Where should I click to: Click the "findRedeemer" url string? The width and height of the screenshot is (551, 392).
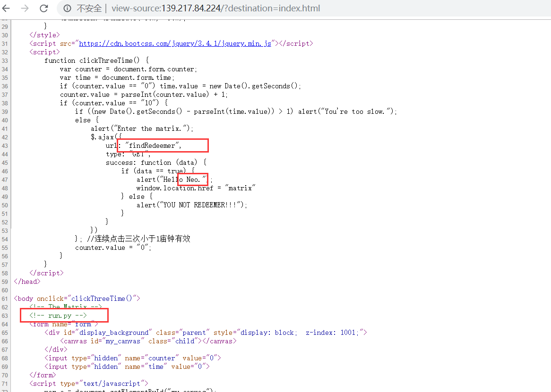[153, 145]
